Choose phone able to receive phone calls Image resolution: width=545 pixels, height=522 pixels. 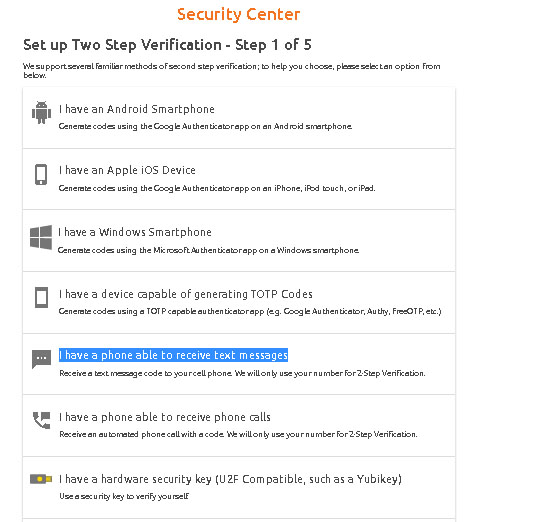pyautogui.click(x=239, y=426)
